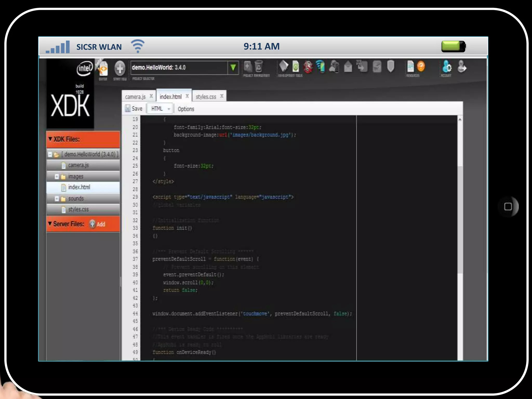Click the Editor icon in toolbar
Image resolution: width=532 pixels, height=399 pixels.
click(x=103, y=69)
